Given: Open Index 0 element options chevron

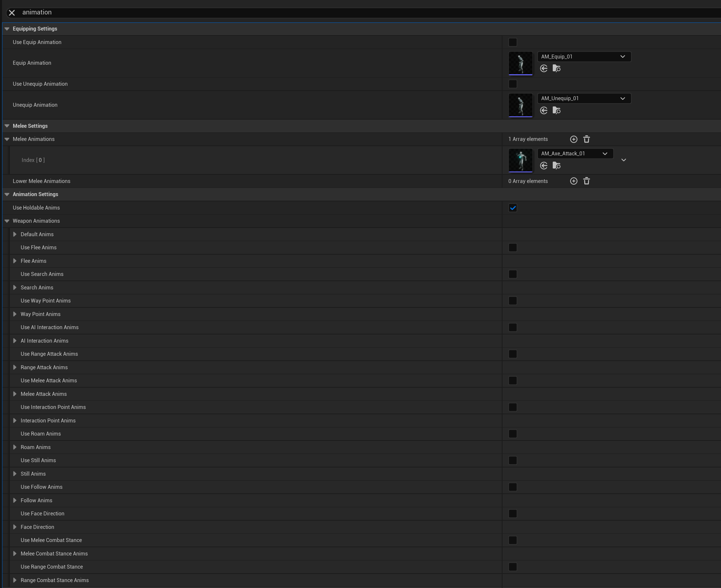Looking at the screenshot, I should pyautogui.click(x=623, y=160).
